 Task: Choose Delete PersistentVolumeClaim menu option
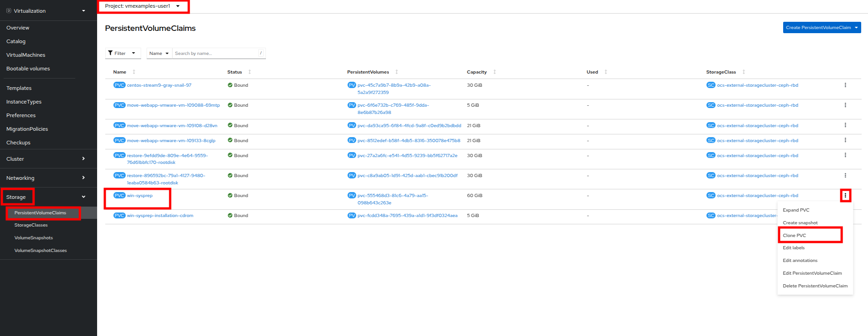(815, 286)
